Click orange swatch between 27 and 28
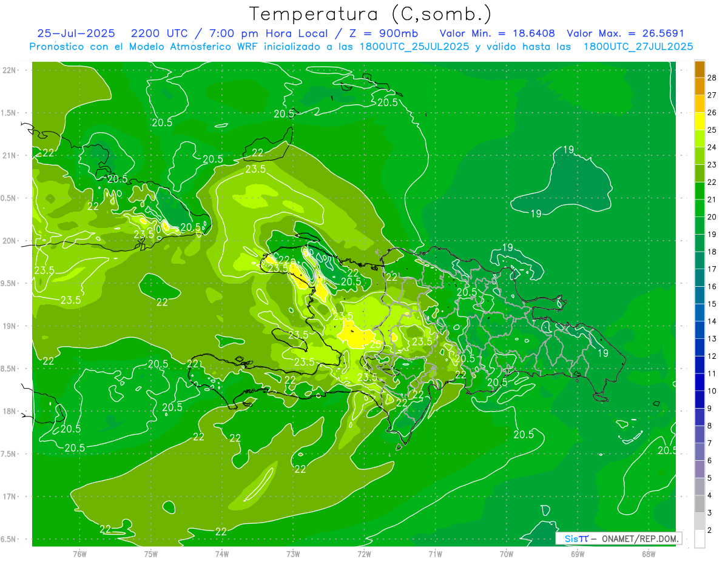 (x=699, y=86)
